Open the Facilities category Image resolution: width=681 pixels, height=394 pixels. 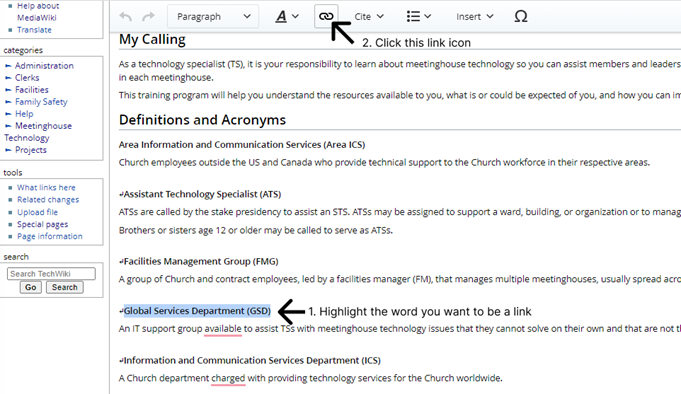[32, 90]
